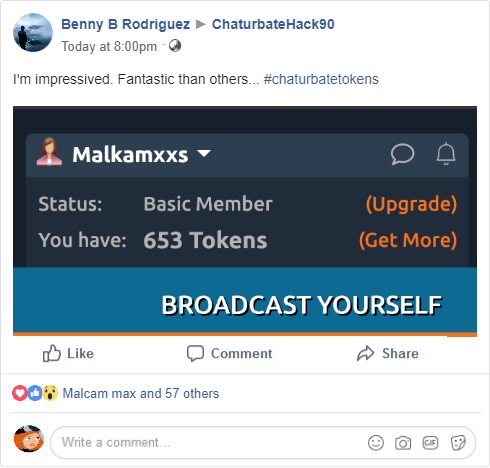Open the chat bubble messages icon

click(x=402, y=154)
